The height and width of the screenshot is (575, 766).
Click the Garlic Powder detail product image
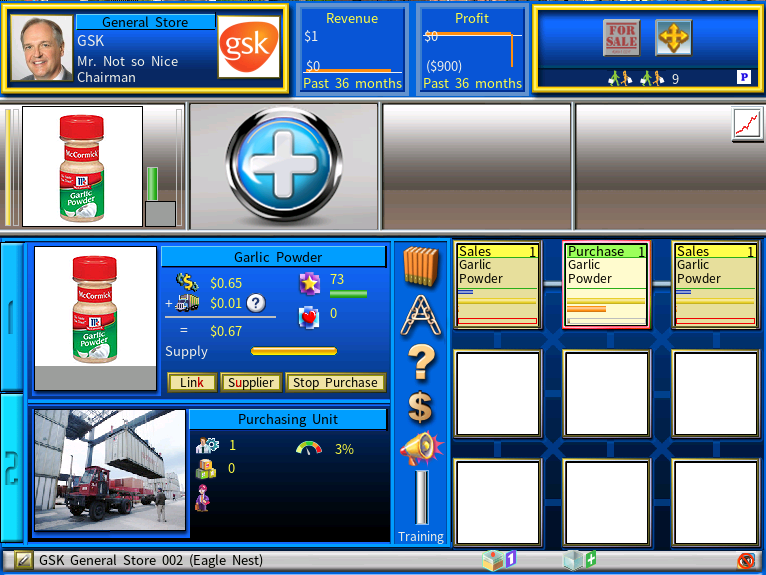tap(95, 319)
